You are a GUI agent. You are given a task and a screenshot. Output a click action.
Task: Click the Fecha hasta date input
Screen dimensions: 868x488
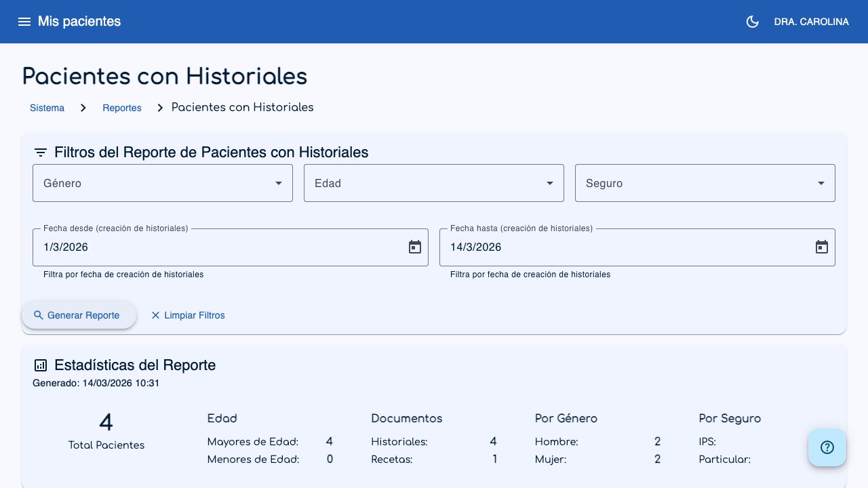click(610, 247)
